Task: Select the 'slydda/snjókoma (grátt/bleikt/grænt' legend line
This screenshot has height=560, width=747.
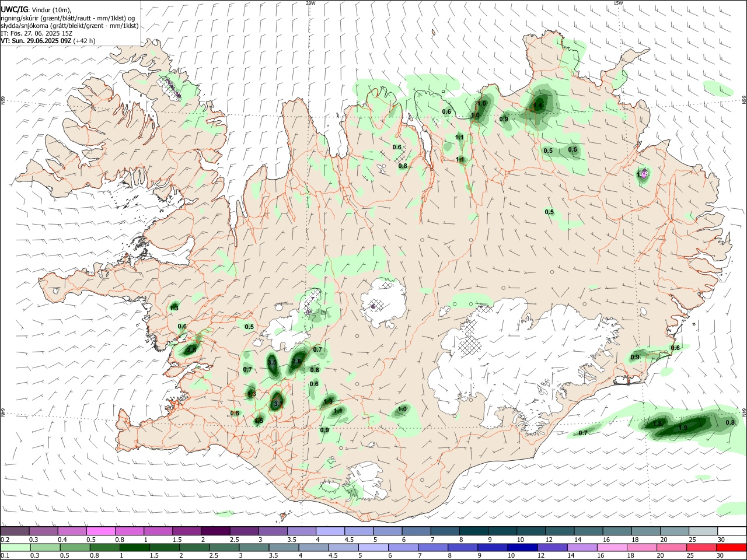Action: click(x=69, y=26)
